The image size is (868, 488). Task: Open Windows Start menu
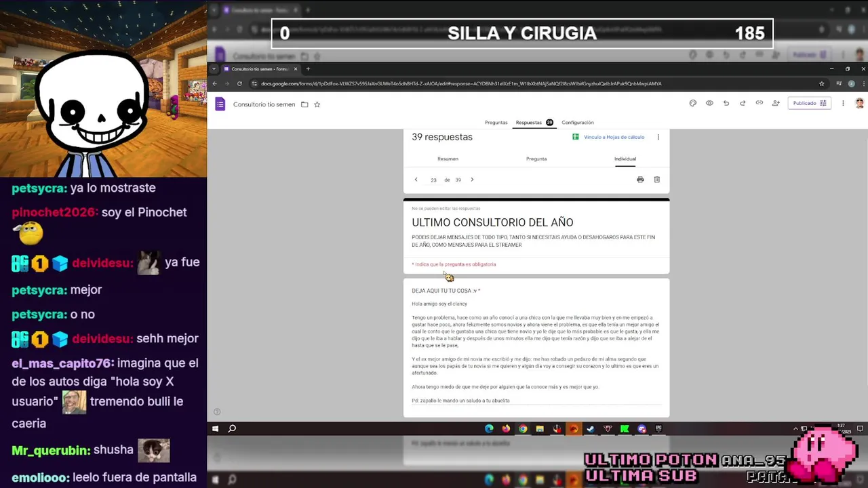click(x=215, y=428)
